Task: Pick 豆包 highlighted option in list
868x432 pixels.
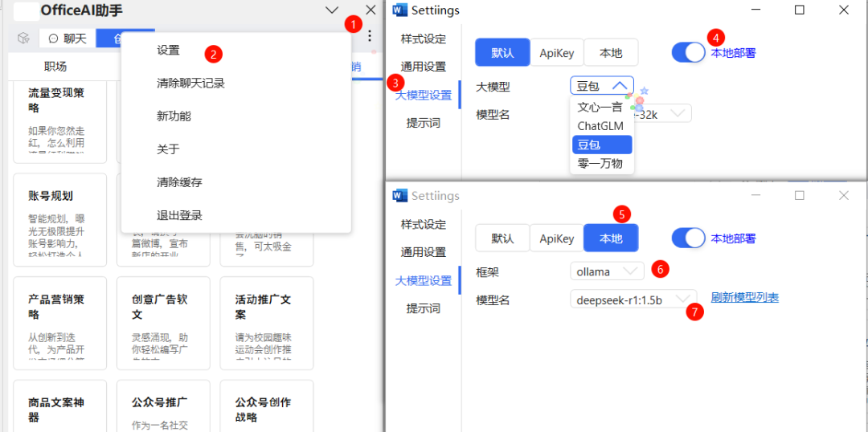Action: pos(602,145)
